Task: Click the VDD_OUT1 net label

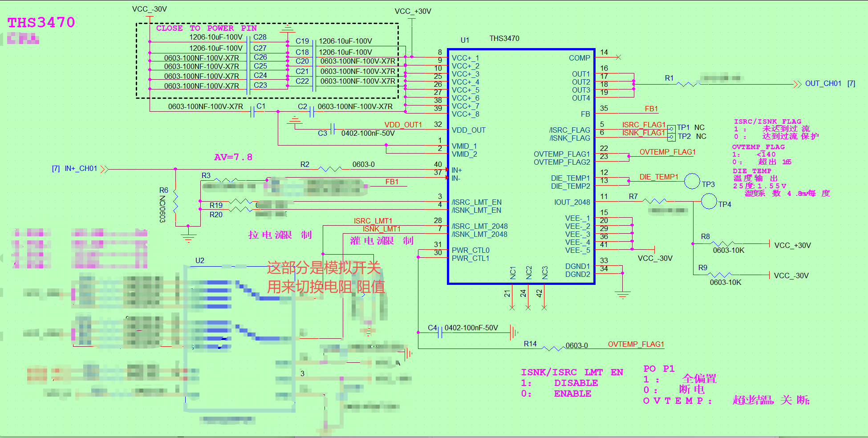Action: (x=403, y=125)
